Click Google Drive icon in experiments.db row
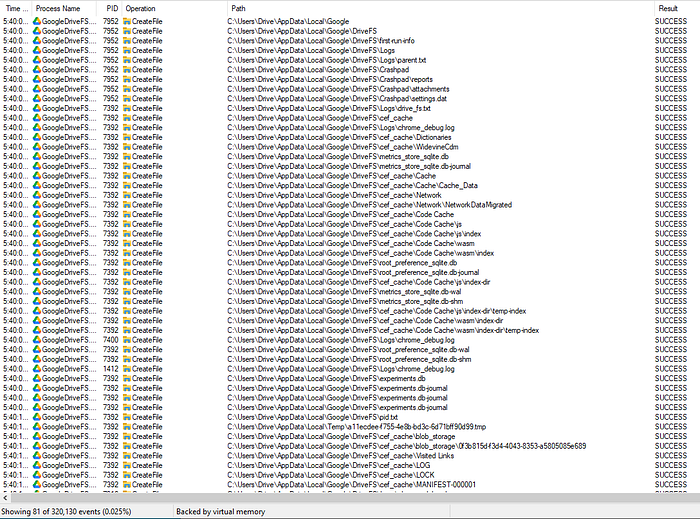 point(37,378)
